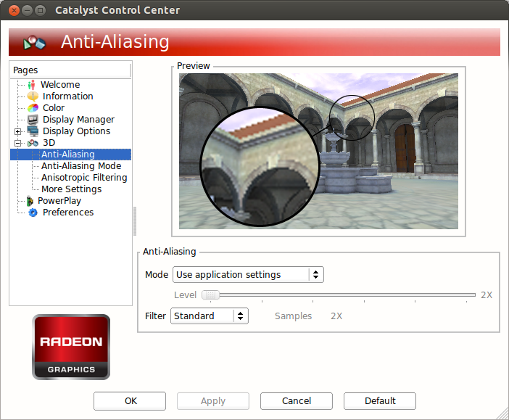Click the magnified circle in preview
509x420 pixels.
pyautogui.click(x=260, y=166)
